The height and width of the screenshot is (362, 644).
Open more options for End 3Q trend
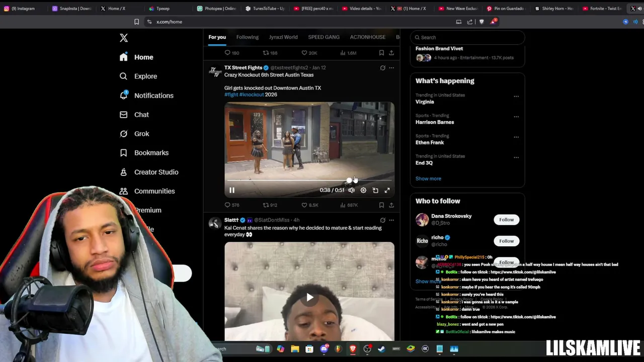tap(516, 157)
